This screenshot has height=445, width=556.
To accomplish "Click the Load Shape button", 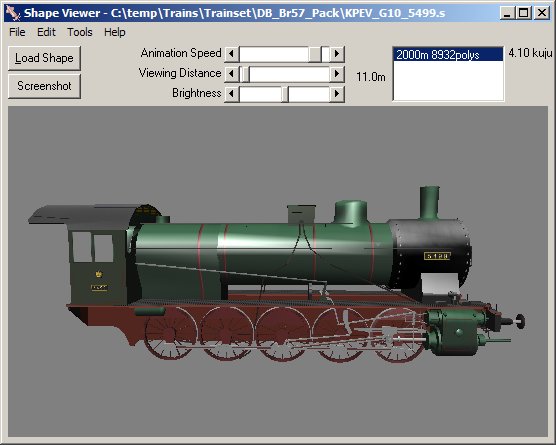I will coord(44,58).
